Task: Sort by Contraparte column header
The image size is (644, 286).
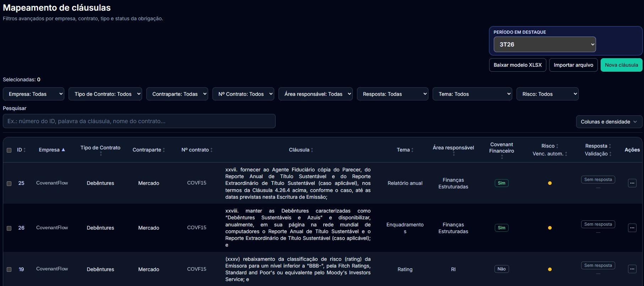Action: click(x=148, y=150)
